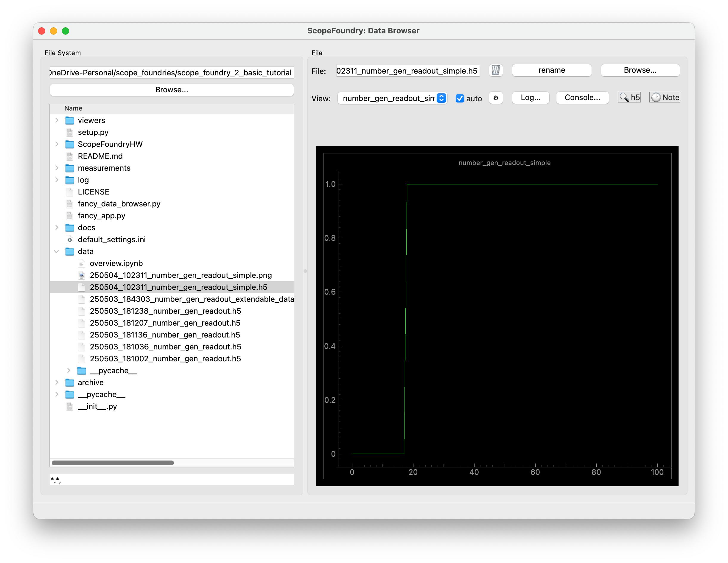Expand the log folder
Image resolution: width=728 pixels, height=563 pixels.
(x=57, y=180)
